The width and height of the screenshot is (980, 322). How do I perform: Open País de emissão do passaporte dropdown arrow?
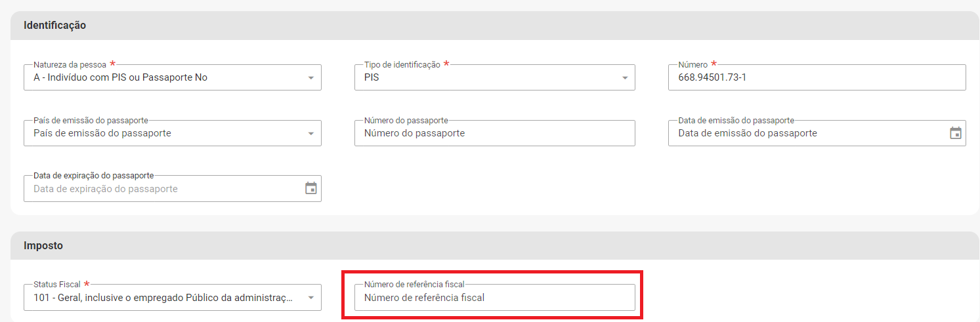(x=310, y=134)
